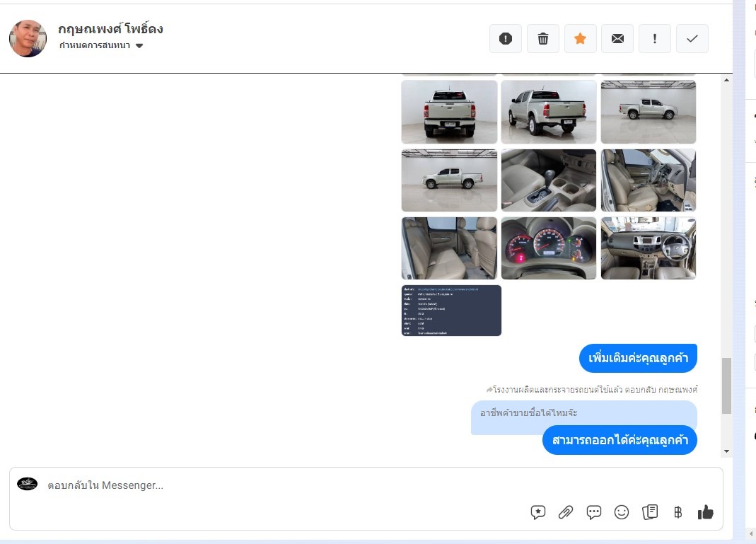Click chat scrollbar up arrow
The width and height of the screenshot is (756, 544).
[x=726, y=80]
